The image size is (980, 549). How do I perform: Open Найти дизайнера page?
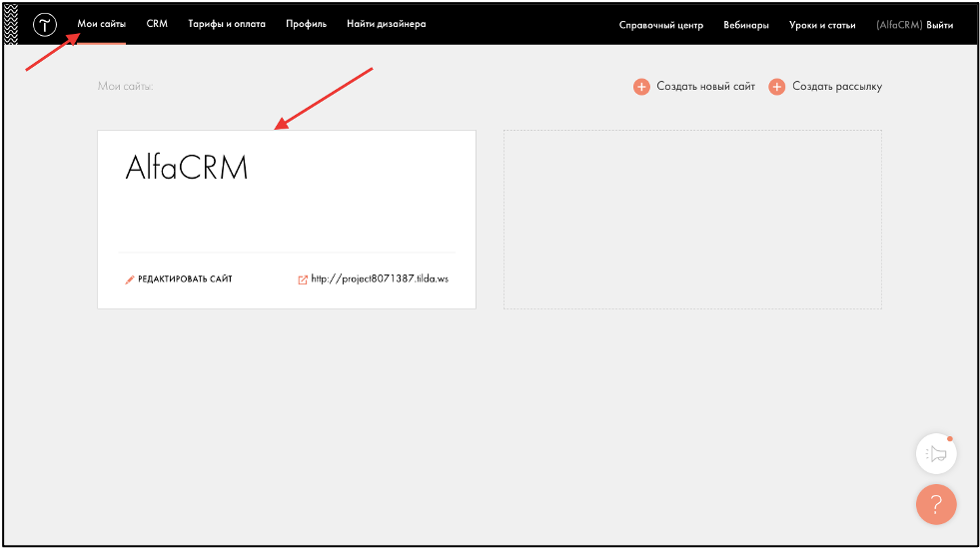pyautogui.click(x=387, y=24)
